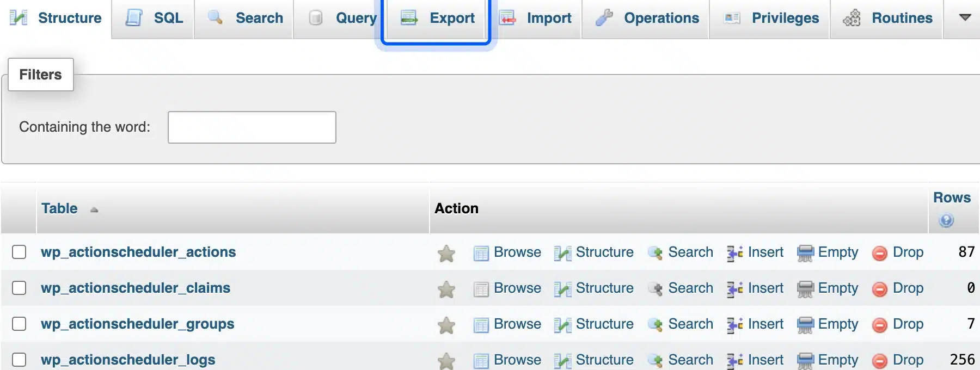
Task: Sort by Table column header
Action: 59,208
